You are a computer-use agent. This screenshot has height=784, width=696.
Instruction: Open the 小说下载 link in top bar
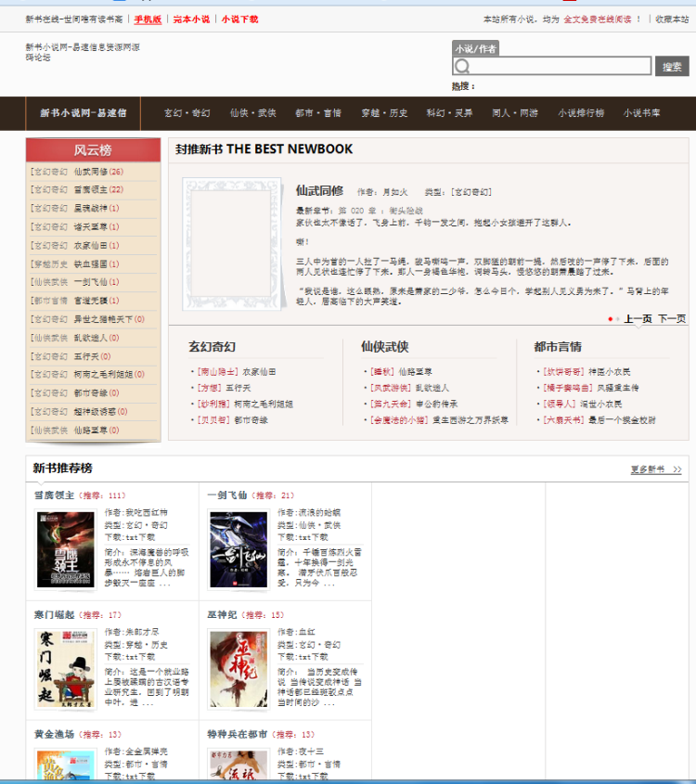240,19
